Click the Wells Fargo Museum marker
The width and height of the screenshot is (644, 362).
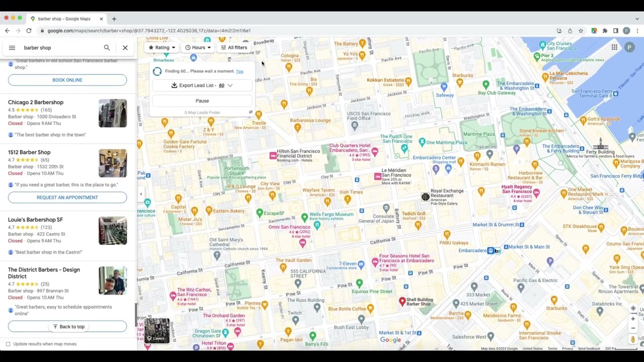click(304, 217)
